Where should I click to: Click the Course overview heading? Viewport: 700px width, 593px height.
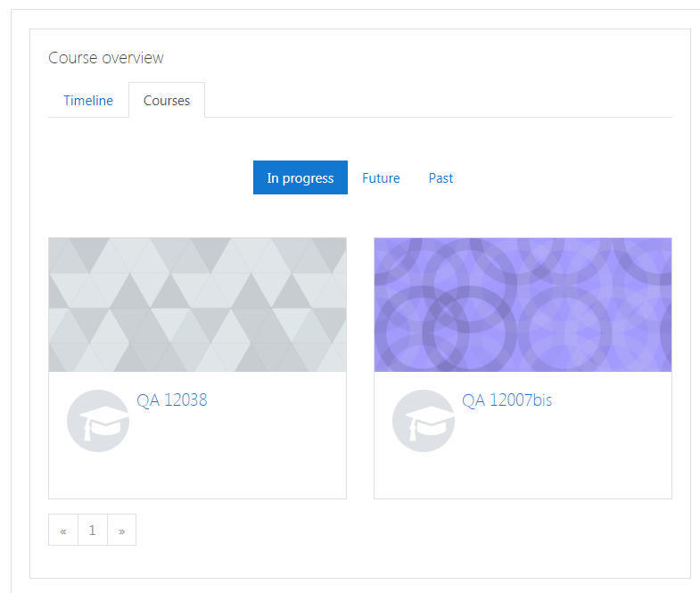pos(106,58)
